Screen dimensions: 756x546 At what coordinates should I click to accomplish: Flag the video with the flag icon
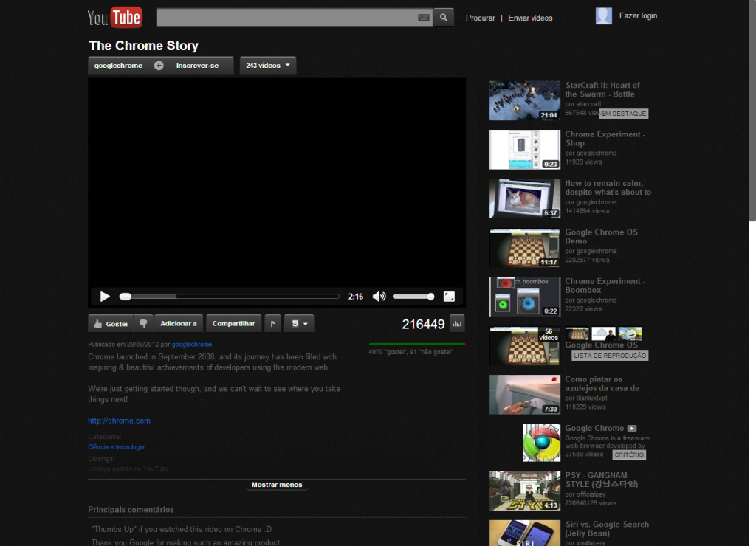272,323
